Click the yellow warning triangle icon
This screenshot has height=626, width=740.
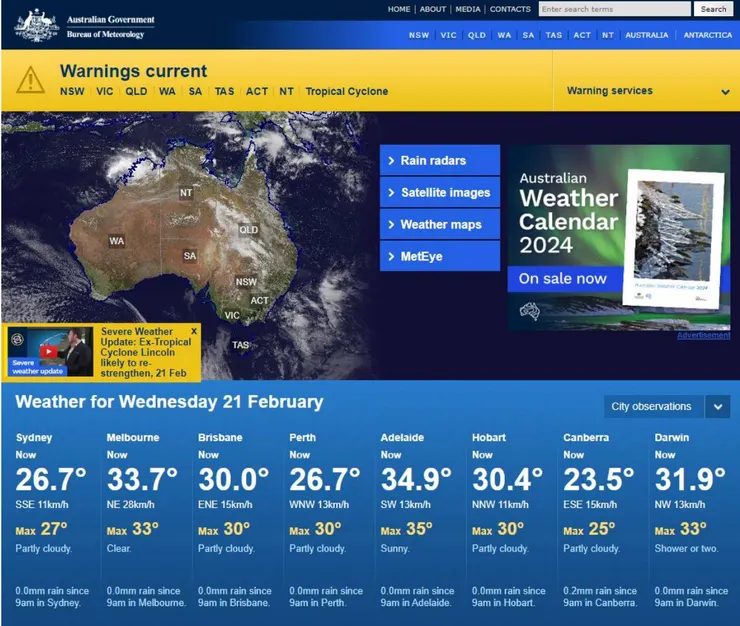click(30, 80)
